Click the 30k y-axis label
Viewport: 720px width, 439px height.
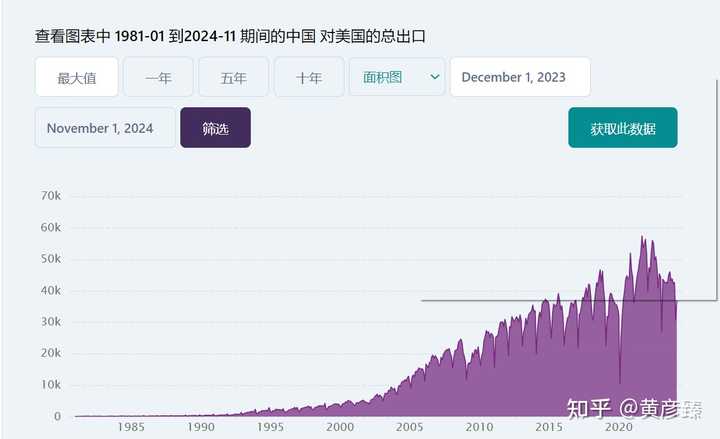[x=51, y=321]
